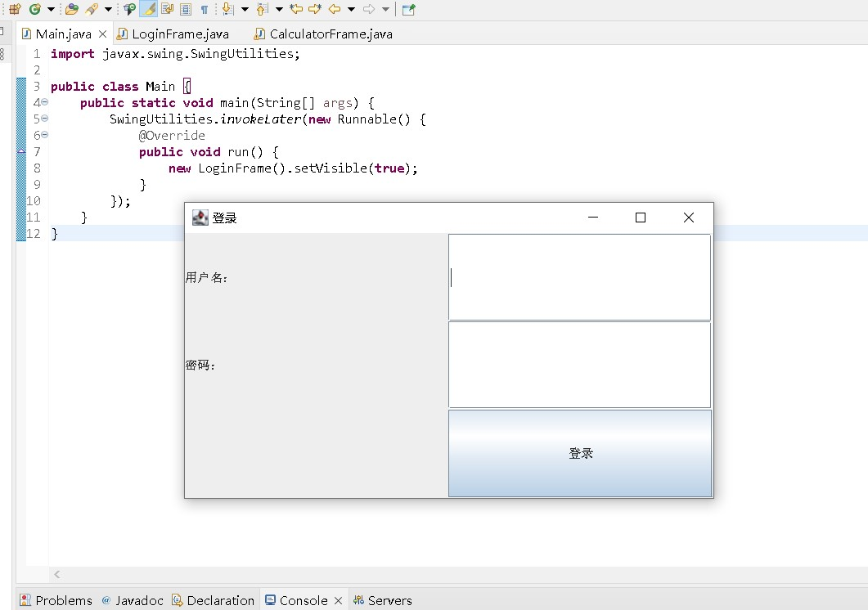Click the Next Annotation arrow icon
This screenshot has height=610, width=868.
[x=227, y=9]
